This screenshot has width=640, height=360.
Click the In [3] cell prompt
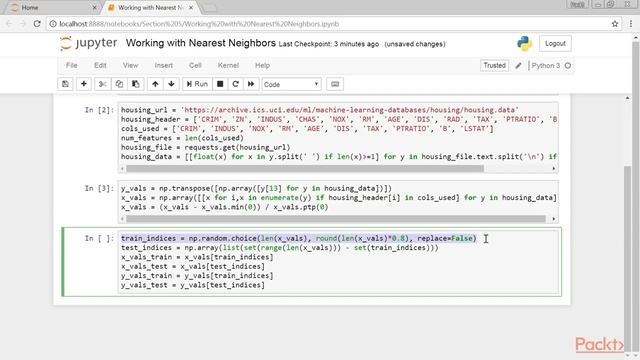coord(99,188)
